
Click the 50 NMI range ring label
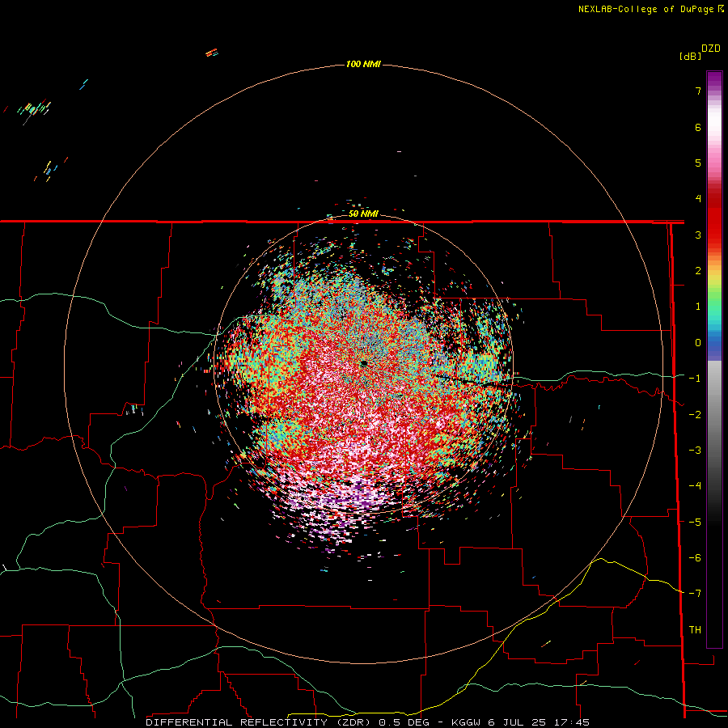[363, 214]
